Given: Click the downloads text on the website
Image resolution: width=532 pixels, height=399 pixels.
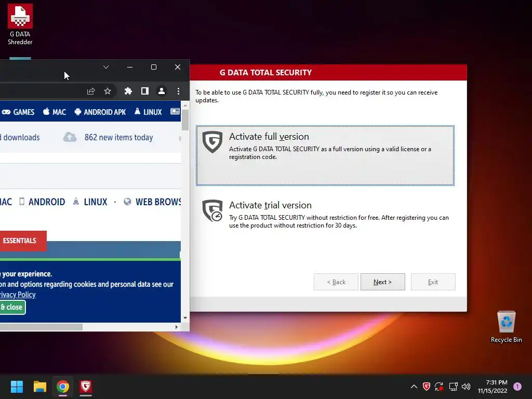Looking at the screenshot, I should [20, 137].
